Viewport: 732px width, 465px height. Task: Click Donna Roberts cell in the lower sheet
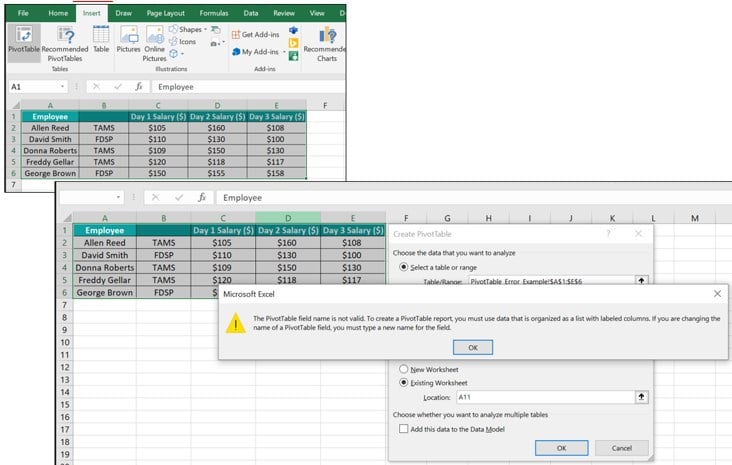pos(105,268)
